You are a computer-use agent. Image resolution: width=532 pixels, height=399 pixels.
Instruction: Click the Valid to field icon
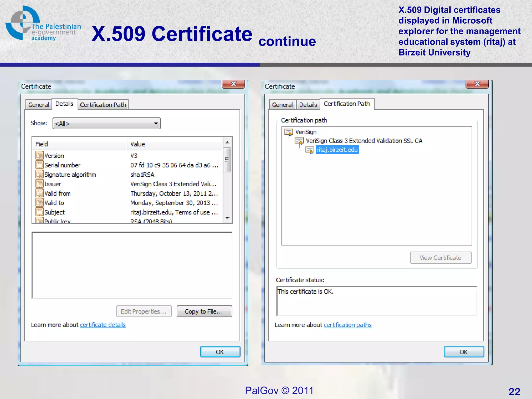tap(39, 203)
